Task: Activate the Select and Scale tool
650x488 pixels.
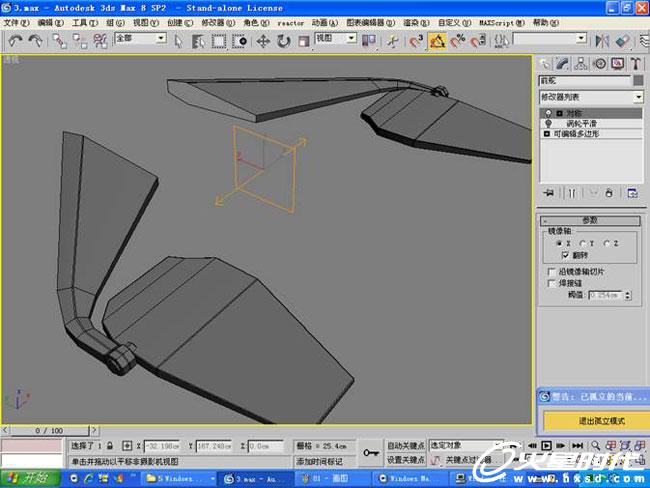Action: tap(304, 41)
